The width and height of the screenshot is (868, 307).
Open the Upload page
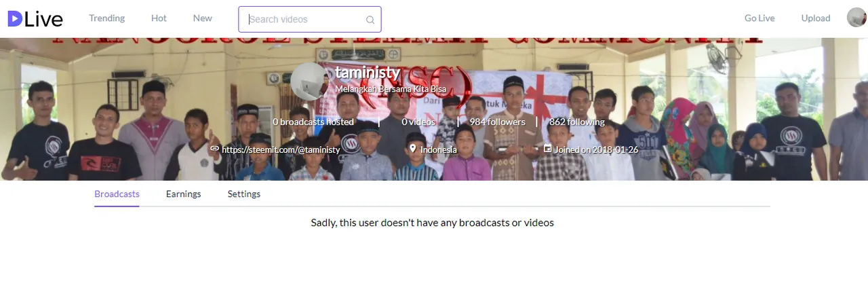(816, 18)
